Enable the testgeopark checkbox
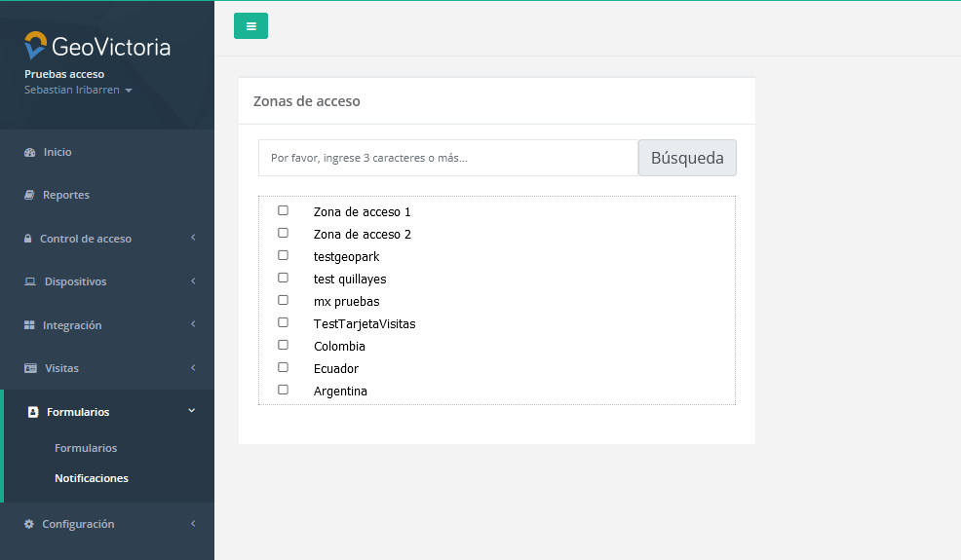961x560 pixels. tap(284, 255)
